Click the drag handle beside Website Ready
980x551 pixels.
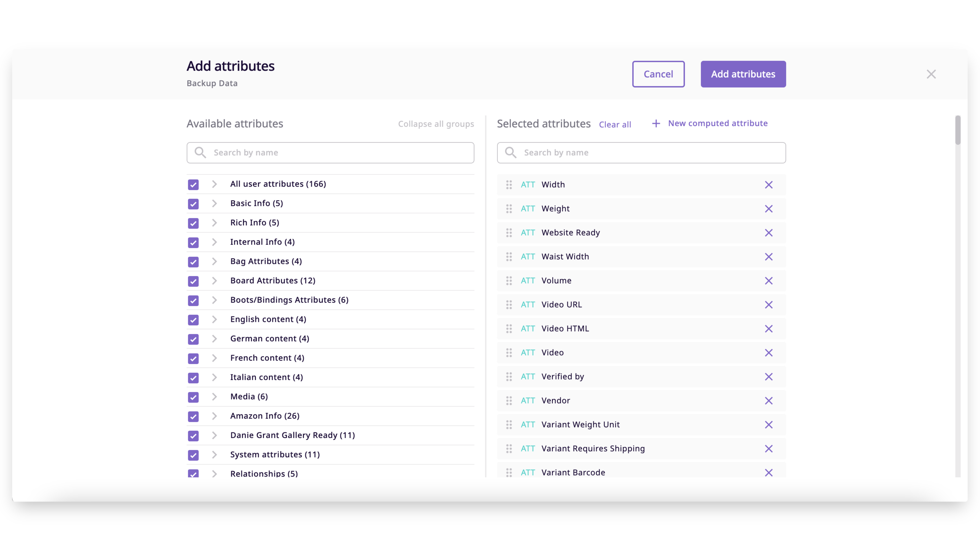coord(509,233)
